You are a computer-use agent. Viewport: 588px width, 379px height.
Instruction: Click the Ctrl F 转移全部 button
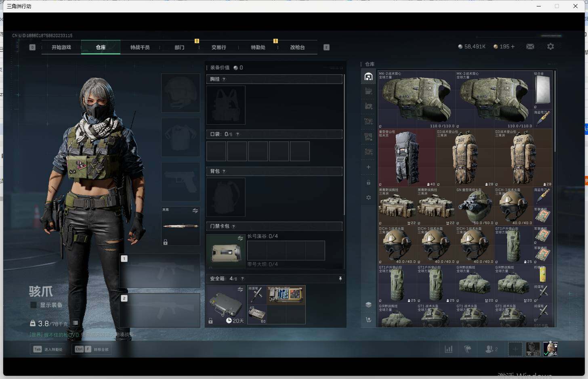92,349
